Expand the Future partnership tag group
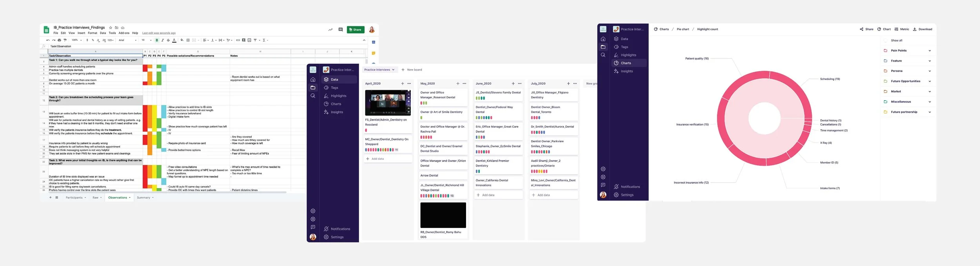 [929, 112]
